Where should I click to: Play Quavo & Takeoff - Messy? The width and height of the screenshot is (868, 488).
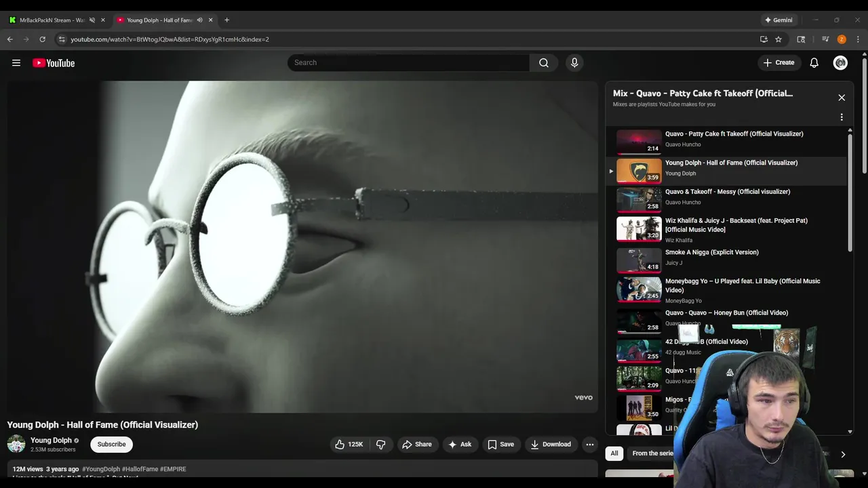coord(727,200)
